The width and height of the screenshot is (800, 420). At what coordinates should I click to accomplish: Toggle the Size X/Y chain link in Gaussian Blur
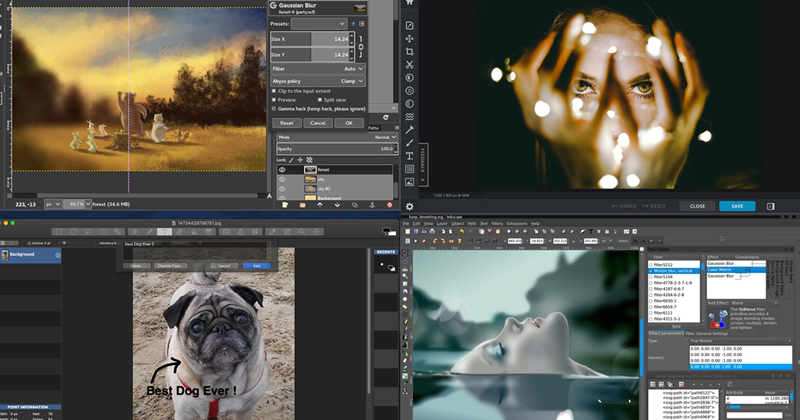tap(361, 46)
